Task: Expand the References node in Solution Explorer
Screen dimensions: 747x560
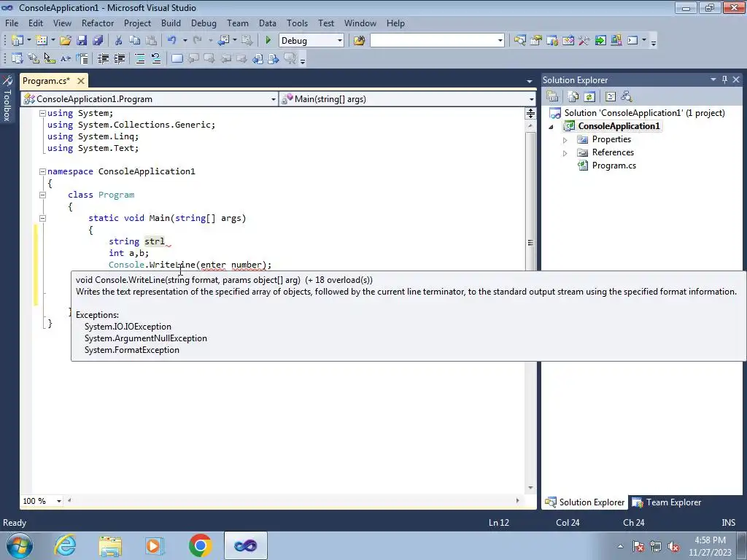Action: tap(565, 153)
